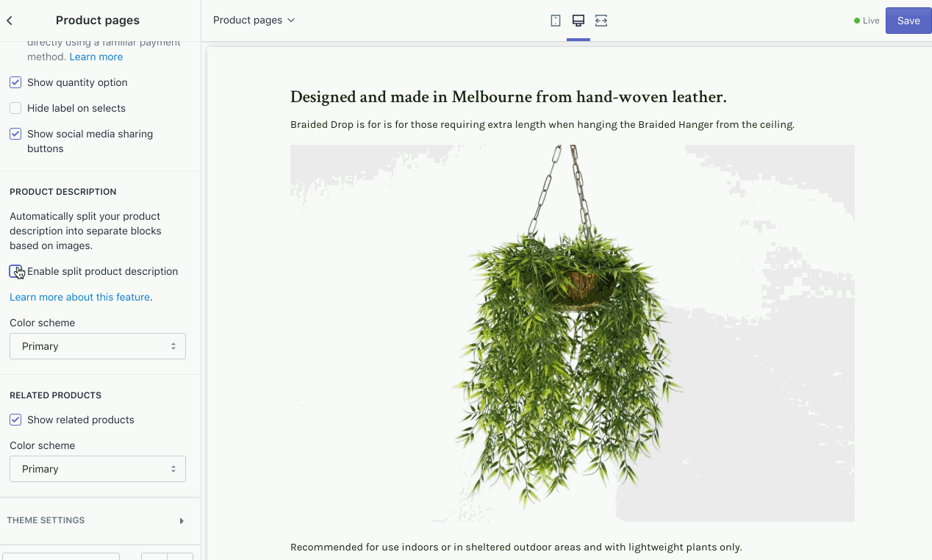Open the Product pages template selector
This screenshot has height=560, width=932.
(x=254, y=20)
